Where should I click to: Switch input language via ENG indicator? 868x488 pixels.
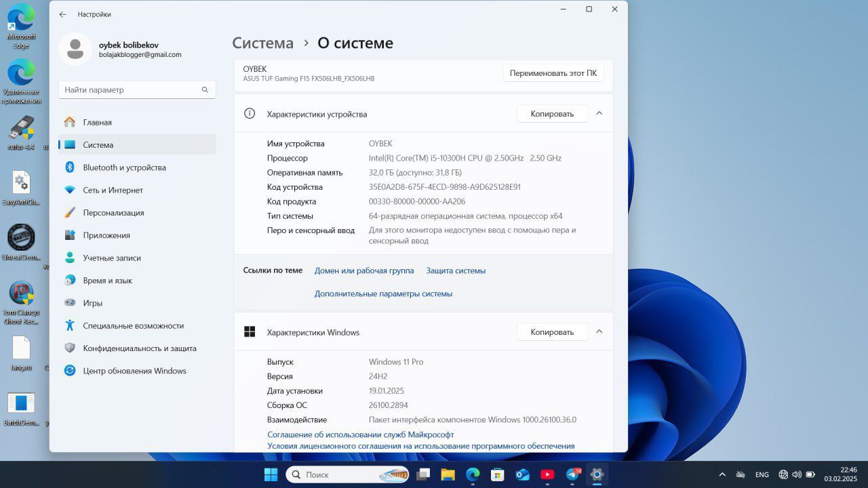point(762,474)
